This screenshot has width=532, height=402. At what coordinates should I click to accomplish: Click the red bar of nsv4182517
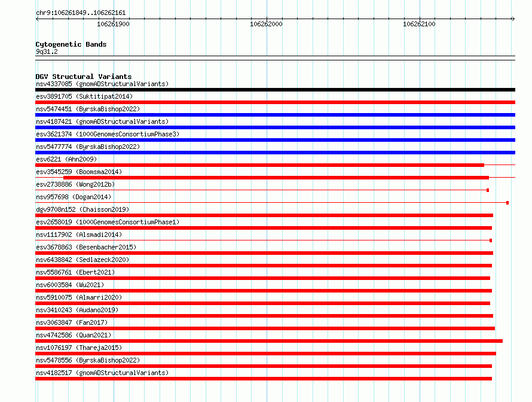click(264, 379)
